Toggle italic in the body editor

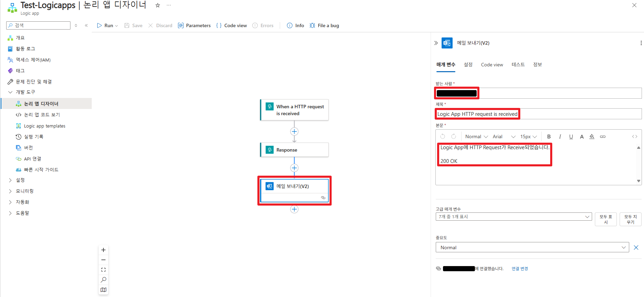(560, 136)
